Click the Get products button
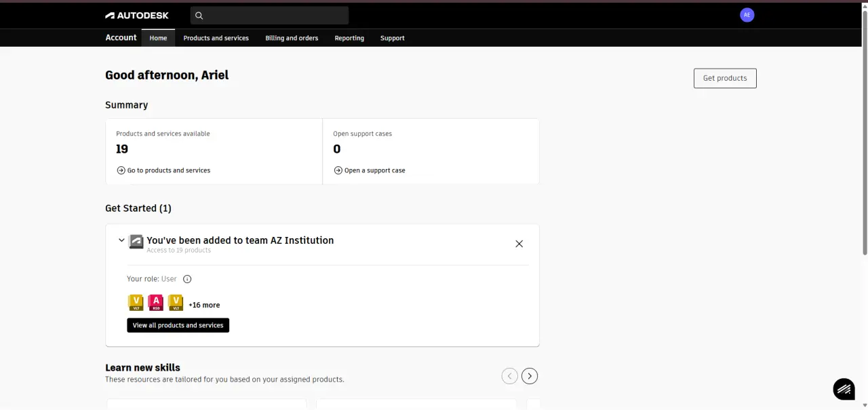Image resolution: width=868 pixels, height=410 pixels. [x=725, y=78]
